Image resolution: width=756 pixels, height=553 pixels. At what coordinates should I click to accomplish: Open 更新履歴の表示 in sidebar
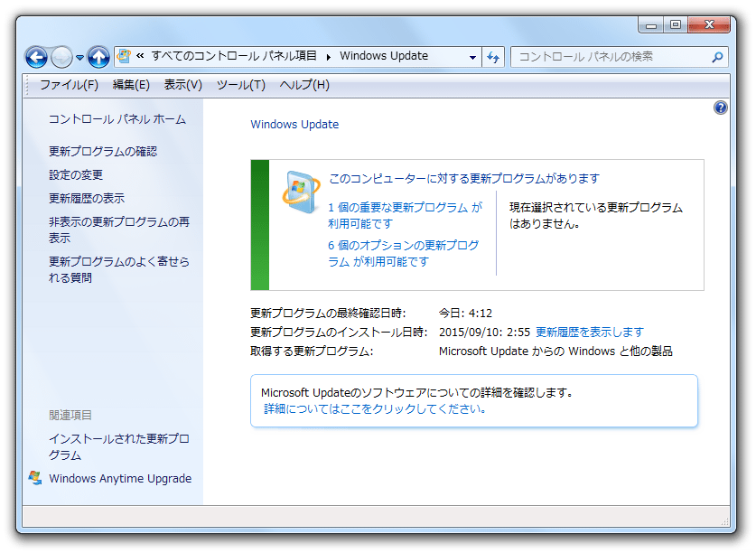click(x=87, y=198)
